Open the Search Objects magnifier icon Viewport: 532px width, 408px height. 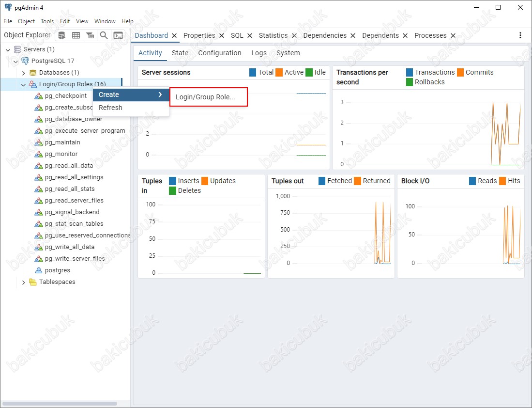(x=104, y=35)
